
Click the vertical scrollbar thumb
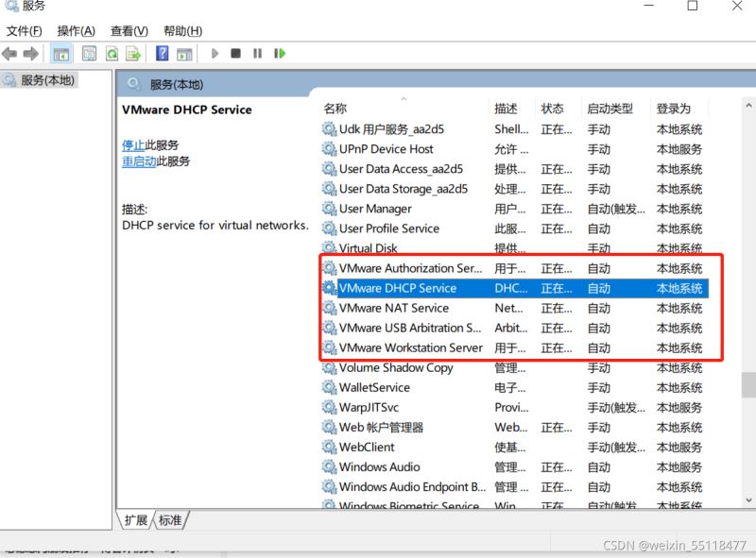(748, 384)
